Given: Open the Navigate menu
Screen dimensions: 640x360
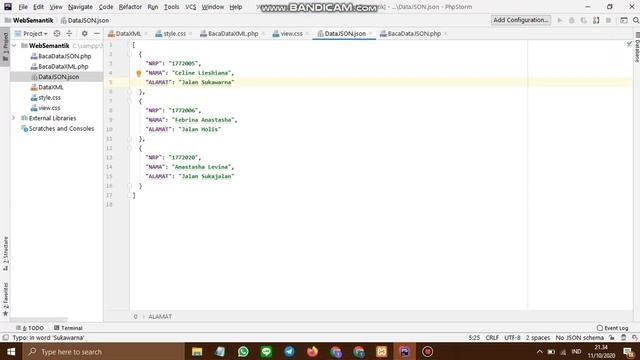Looking at the screenshot, I should pos(80,7).
